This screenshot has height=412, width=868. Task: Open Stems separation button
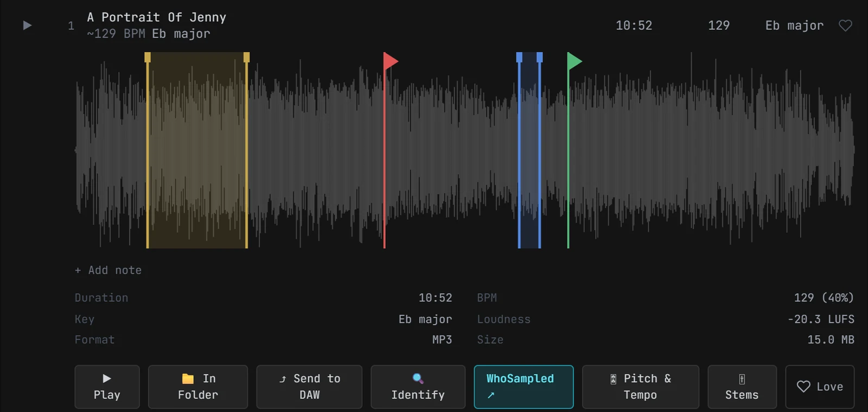(742, 386)
